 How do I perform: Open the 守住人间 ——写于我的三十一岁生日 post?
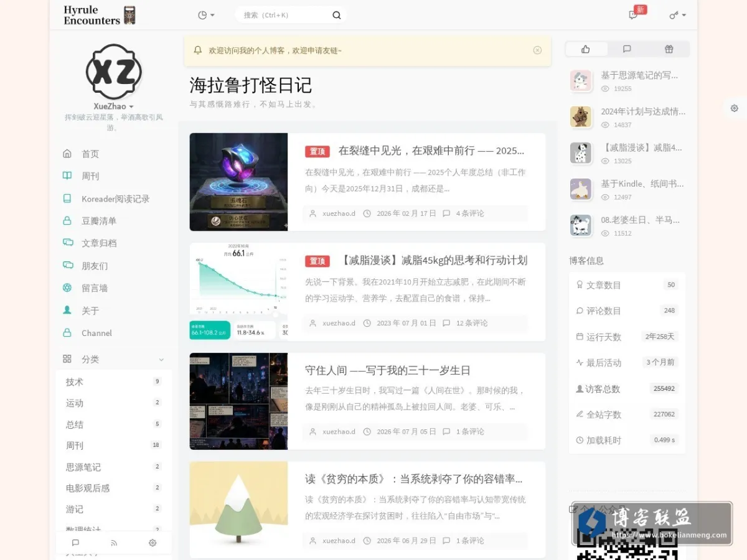(388, 370)
